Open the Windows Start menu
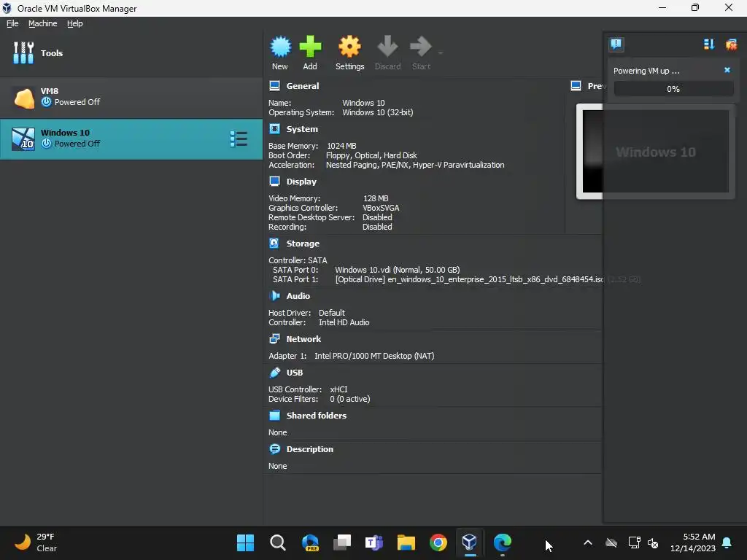 click(245, 542)
